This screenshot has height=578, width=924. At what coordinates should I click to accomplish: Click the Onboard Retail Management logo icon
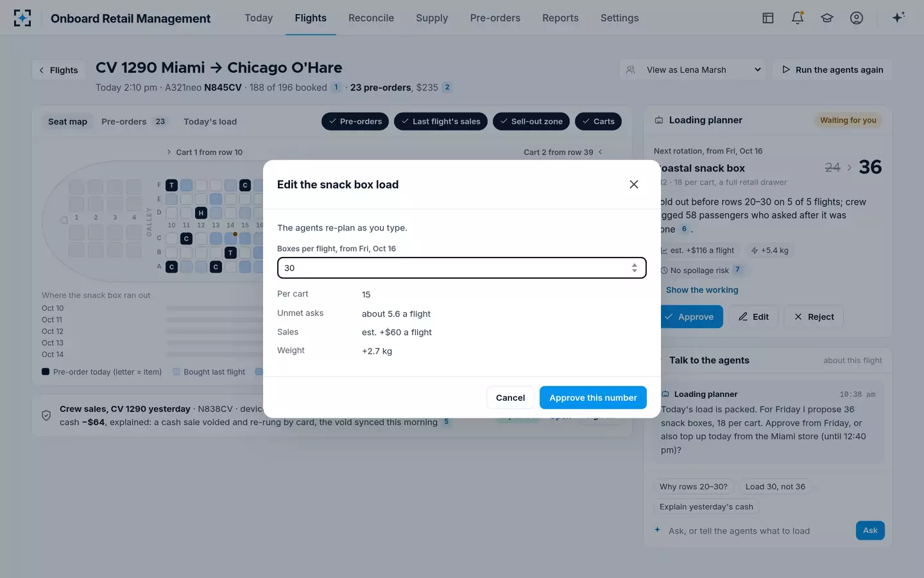(x=22, y=18)
